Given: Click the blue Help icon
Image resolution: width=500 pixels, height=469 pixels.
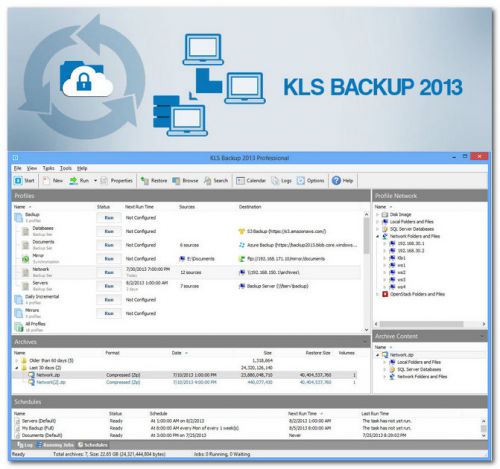Looking at the screenshot, I should click(336, 180).
